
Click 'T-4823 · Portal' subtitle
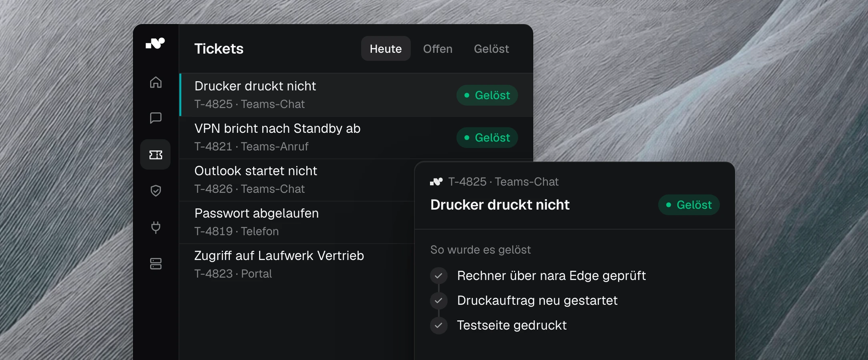pyautogui.click(x=233, y=274)
